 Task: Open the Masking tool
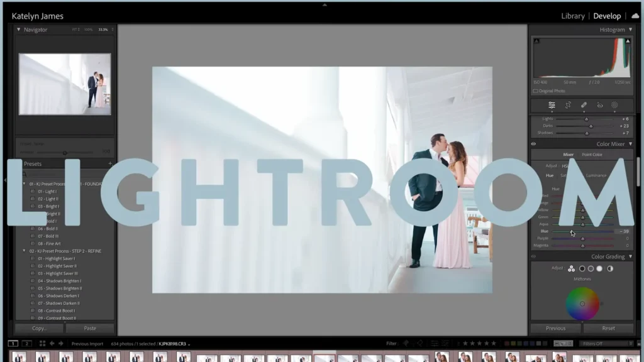tap(614, 105)
